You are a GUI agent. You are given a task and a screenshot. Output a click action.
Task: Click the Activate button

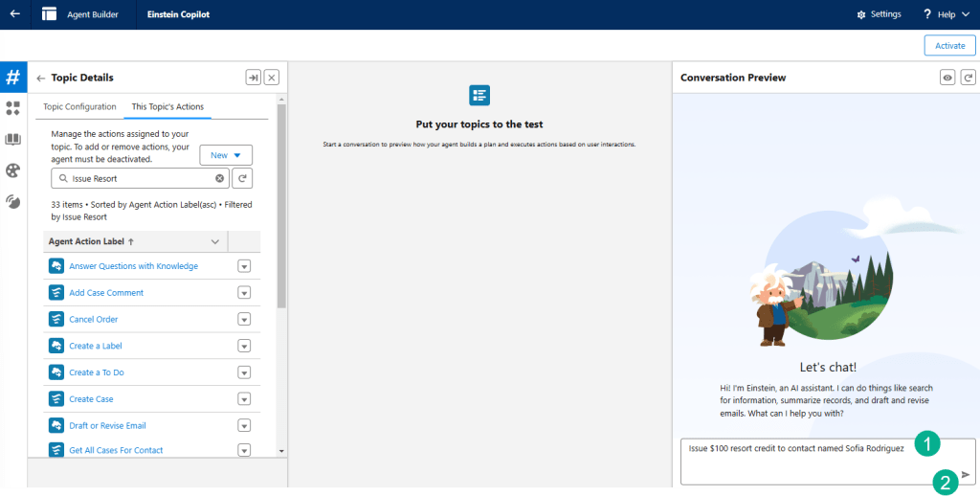949,46
